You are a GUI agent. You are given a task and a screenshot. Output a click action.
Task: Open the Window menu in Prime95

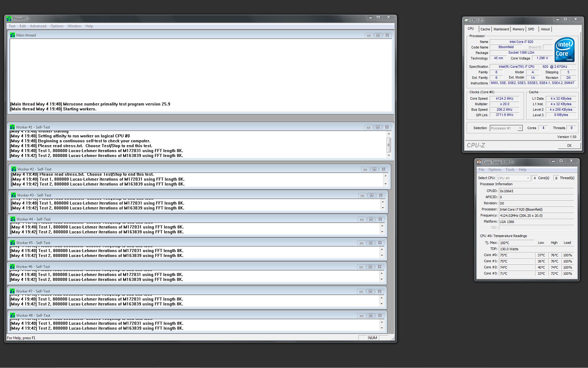tap(74, 26)
